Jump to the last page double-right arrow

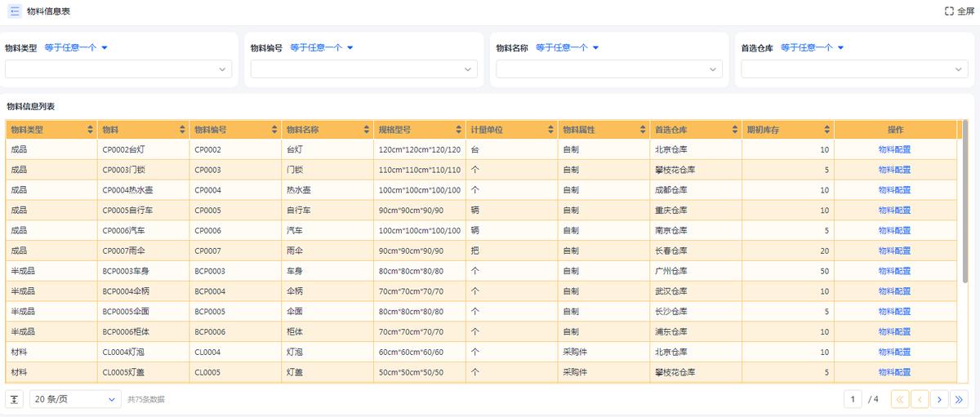click(x=960, y=399)
